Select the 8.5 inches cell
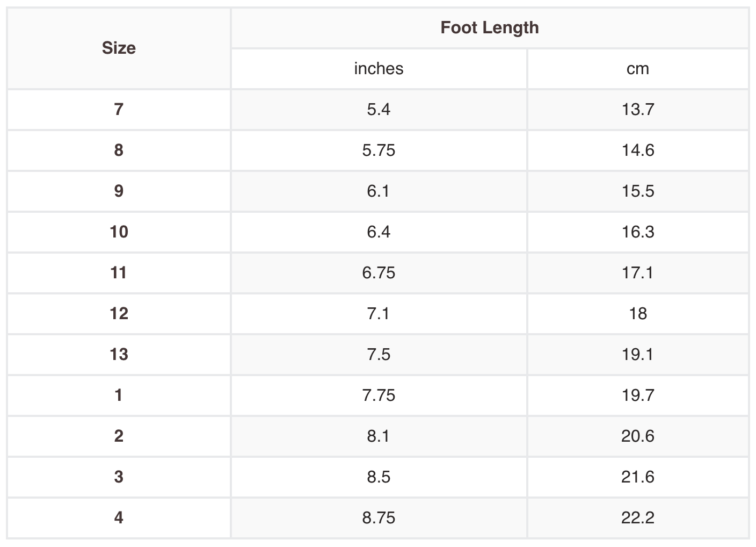The height and width of the screenshot is (547, 756). coord(379,477)
